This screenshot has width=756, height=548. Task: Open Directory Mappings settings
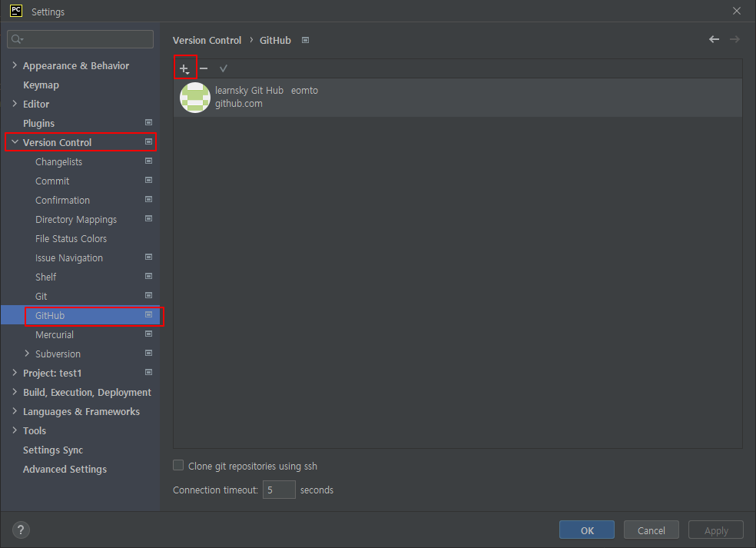click(76, 220)
